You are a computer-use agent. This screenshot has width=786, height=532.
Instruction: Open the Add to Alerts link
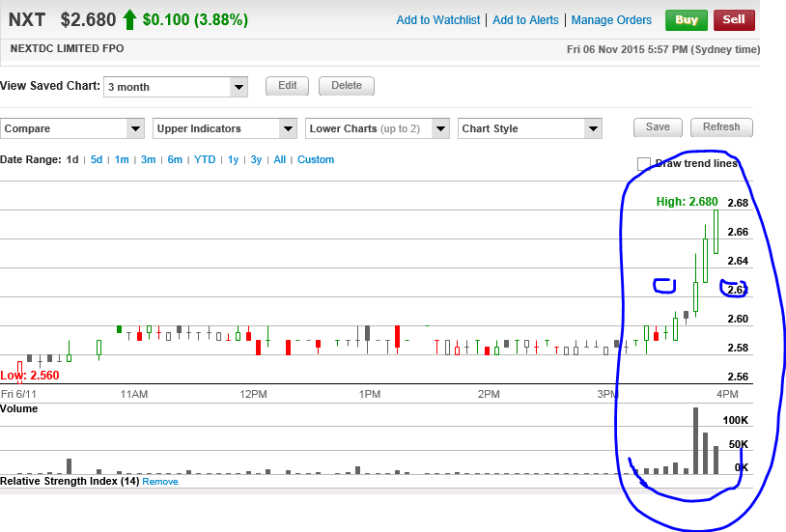[x=525, y=20]
